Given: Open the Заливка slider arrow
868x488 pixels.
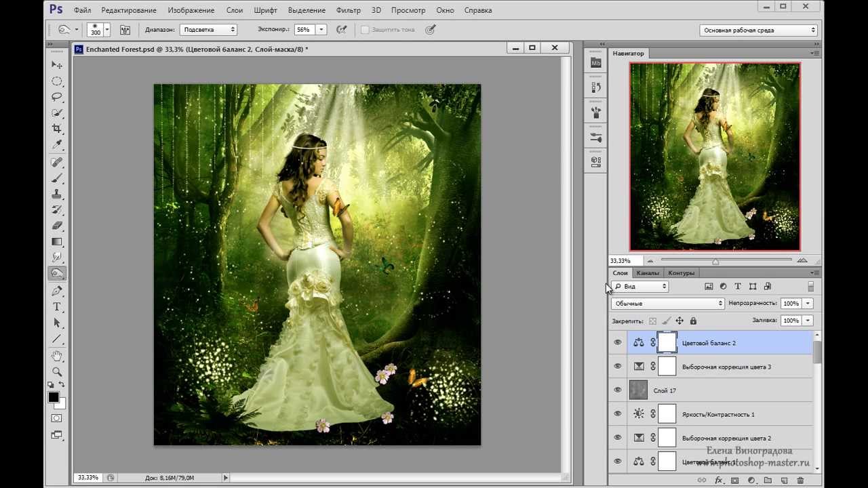Looking at the screenshot, I should coord(808,321).
